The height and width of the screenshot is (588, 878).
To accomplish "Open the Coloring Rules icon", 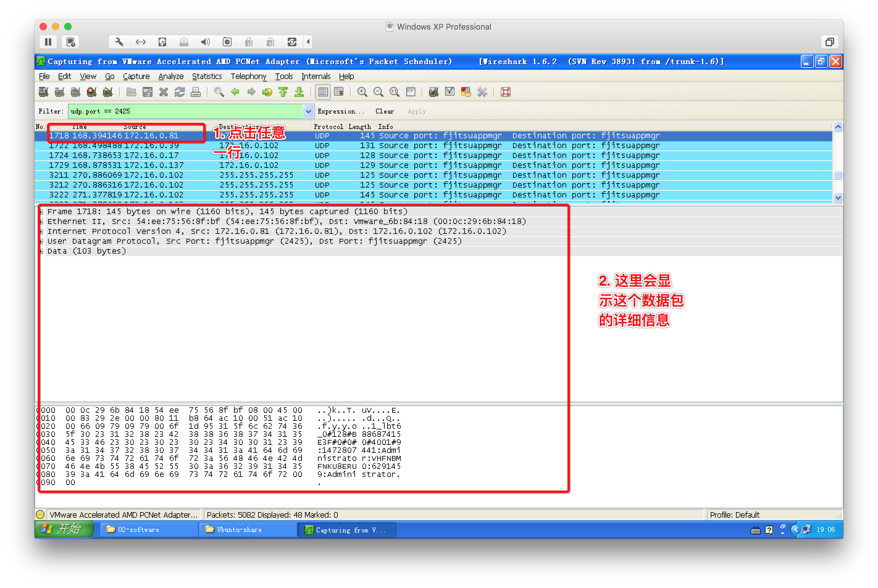I will (466, 92).
